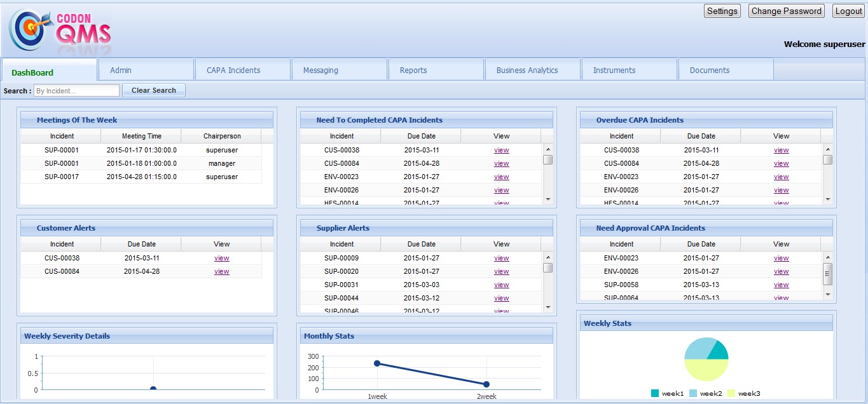Switch to the Admin tab
Image resolution: width=868 pixels, height=404 pixels.
click(x=146, y=70)
